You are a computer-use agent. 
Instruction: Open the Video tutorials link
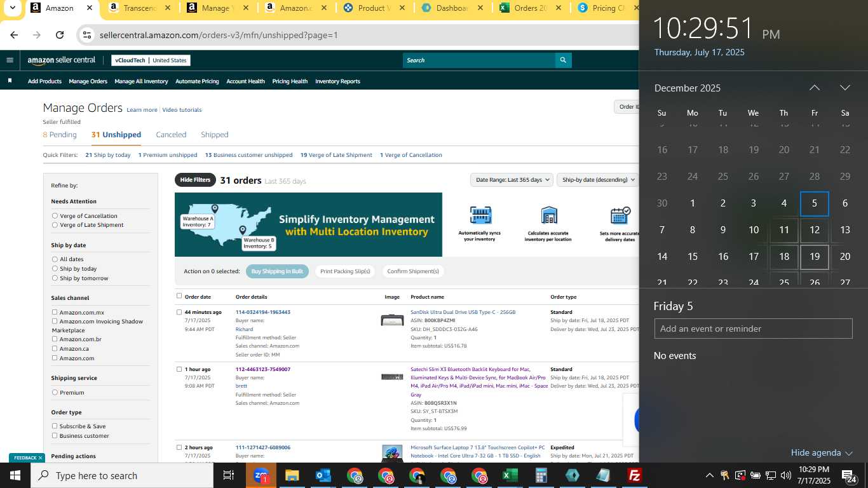(x=182, y=110)
